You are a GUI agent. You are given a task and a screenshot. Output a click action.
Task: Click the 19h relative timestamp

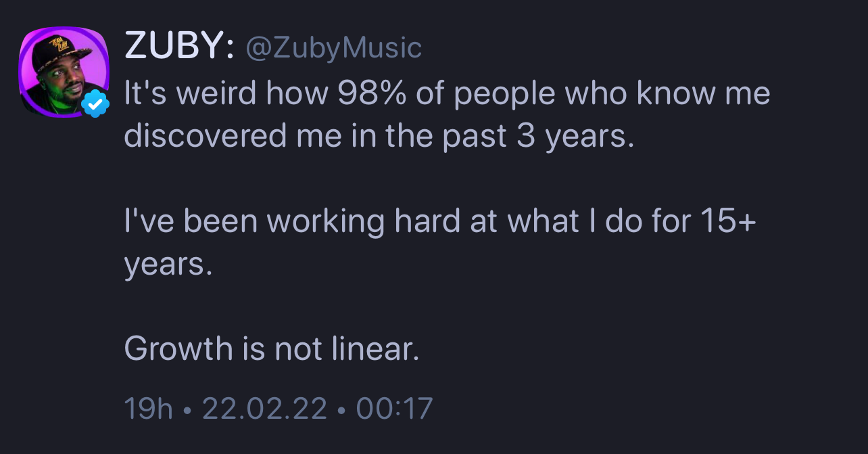click(149, 409)
